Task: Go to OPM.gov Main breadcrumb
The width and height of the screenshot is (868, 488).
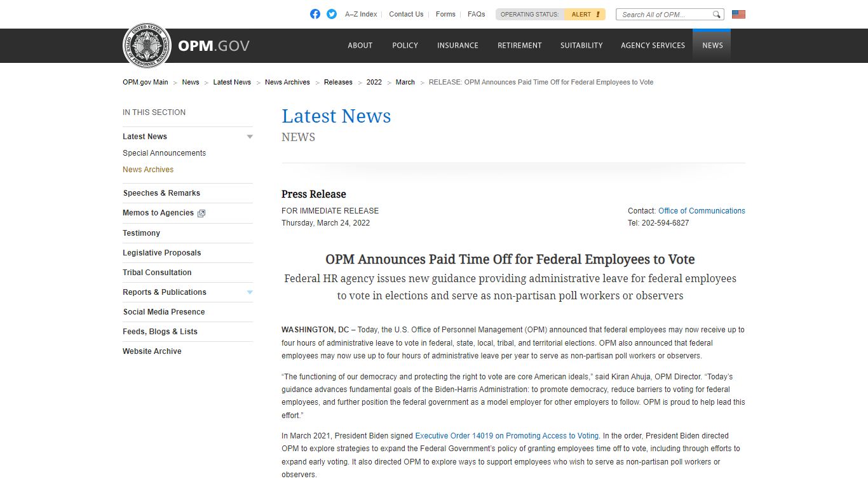Action: tap(146, 82)
